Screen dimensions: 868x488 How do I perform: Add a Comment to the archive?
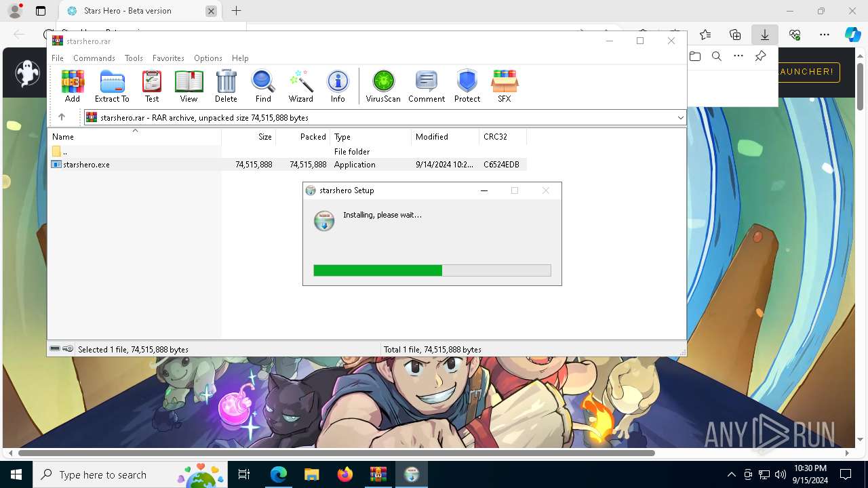[x=427, y=86]
